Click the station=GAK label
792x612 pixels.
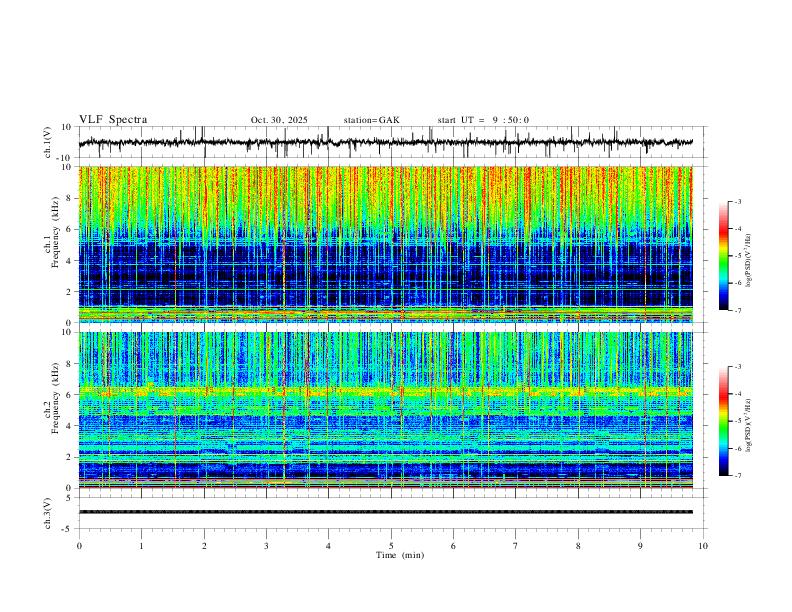click(x=371, y=120)
